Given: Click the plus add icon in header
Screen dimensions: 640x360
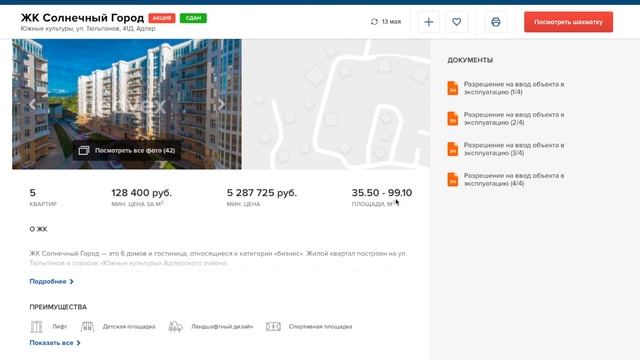Looking at the screenshot, I should click(429, 22).
